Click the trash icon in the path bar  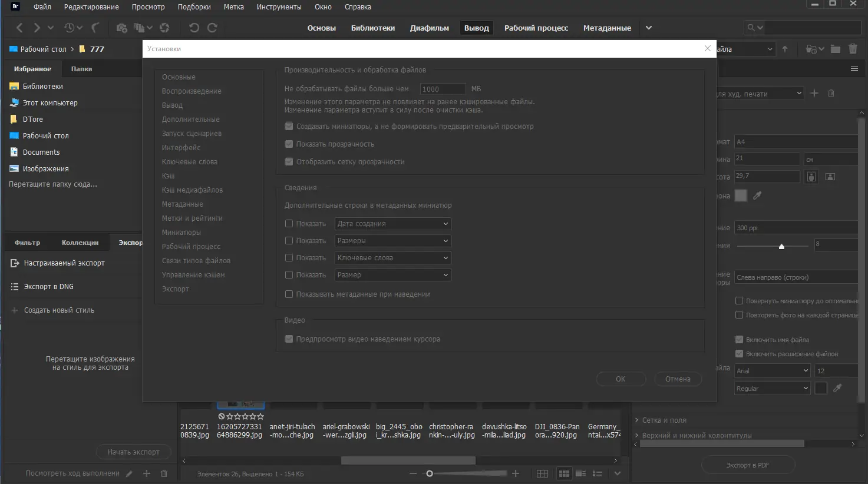[x=853, y=49]
